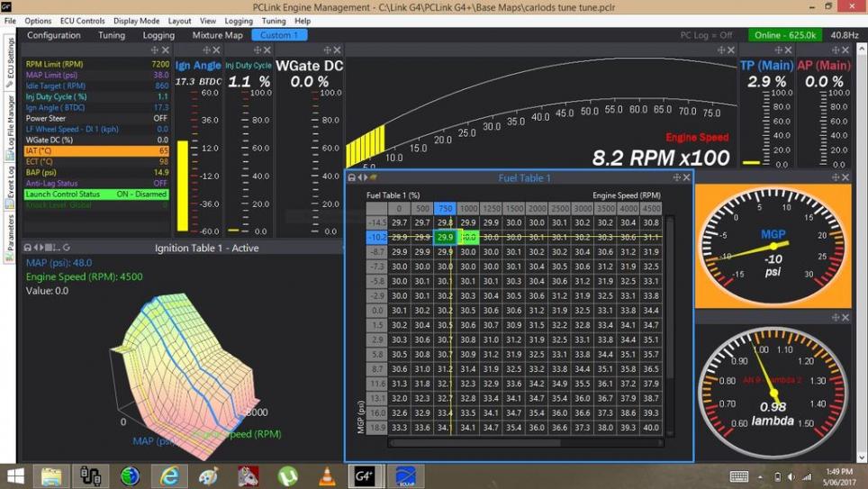Open the Layout menu
This screenshot has height=489, width=868.
179,21
